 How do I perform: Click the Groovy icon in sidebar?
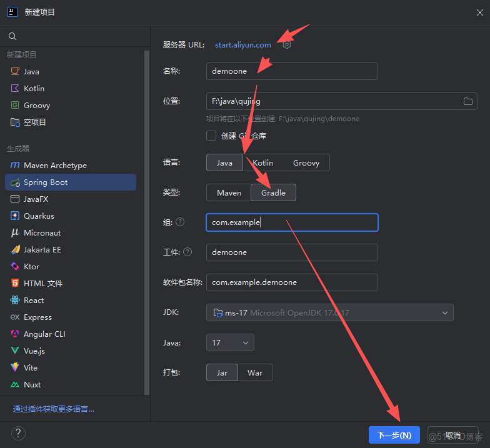pyautogui.click(x=15, y=105)
